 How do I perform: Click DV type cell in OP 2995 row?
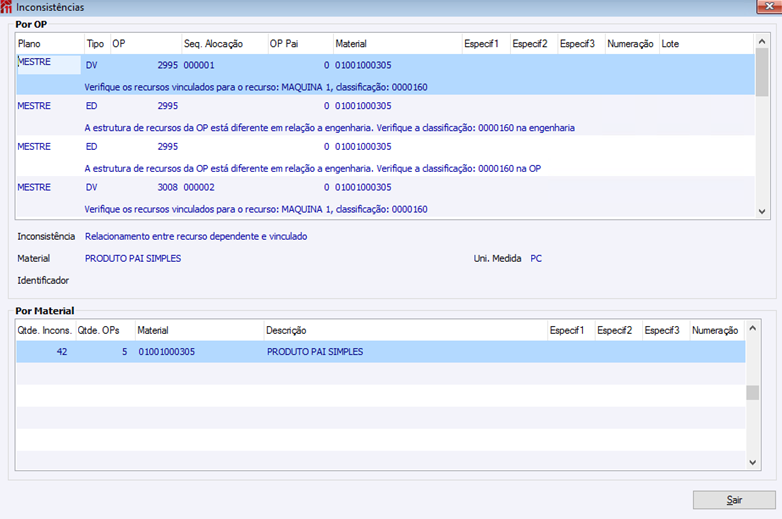[x=92, y=65]
